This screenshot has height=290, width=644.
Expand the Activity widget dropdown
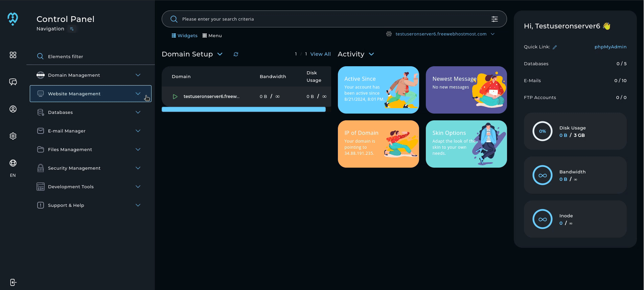pos(371,54)
